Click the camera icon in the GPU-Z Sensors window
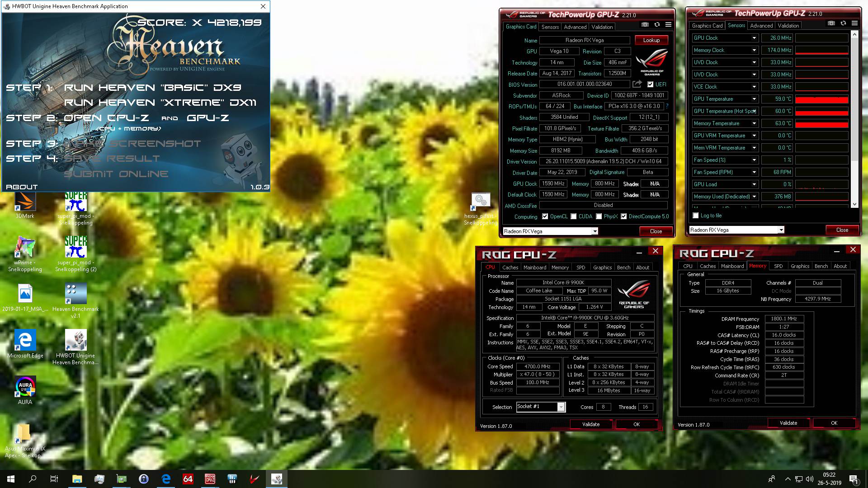 tap(831, 23)
